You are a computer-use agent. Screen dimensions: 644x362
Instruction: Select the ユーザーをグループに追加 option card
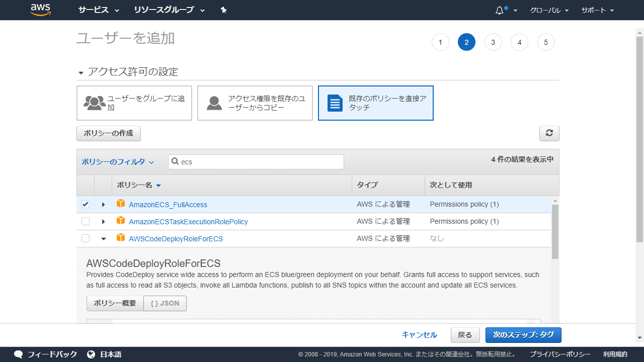click(x=134, y=103)
